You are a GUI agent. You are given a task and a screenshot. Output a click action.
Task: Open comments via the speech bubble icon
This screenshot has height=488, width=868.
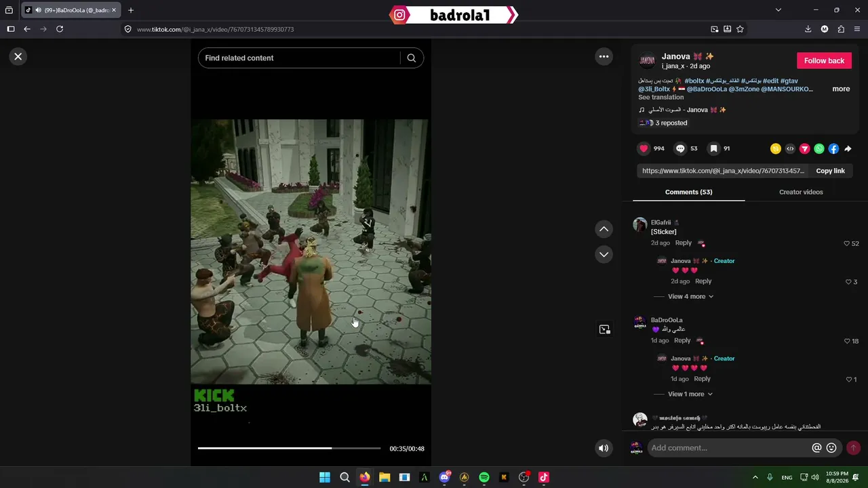tap(680, 148)
